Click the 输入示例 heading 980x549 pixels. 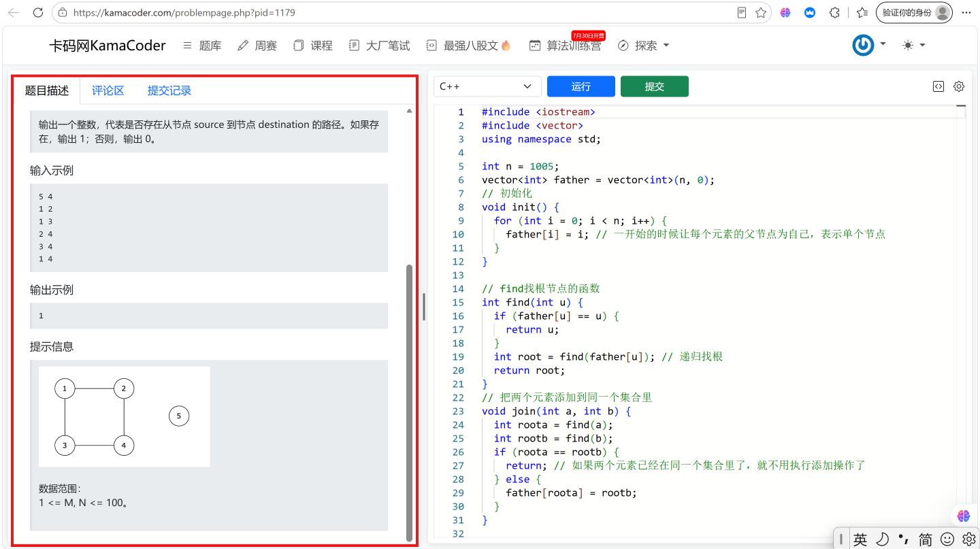tap(52, 171)
